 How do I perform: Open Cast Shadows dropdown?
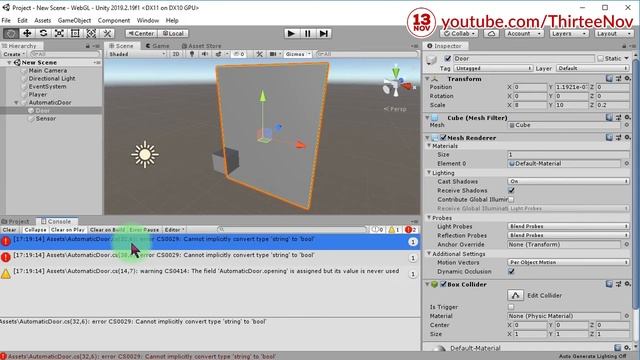pos(568,181)
